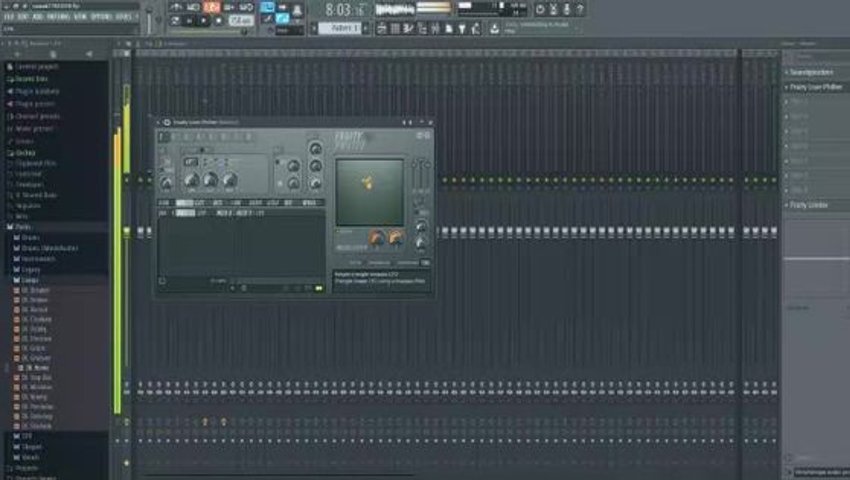Adjust the main volume slider in top toolbar
Screen dimensions: 850x480
[x=149, y=19]
